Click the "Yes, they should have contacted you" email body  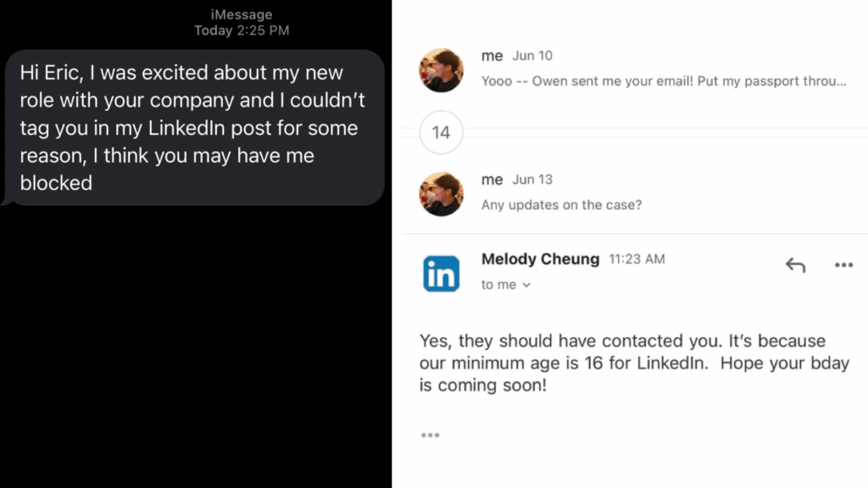point(634,363)
